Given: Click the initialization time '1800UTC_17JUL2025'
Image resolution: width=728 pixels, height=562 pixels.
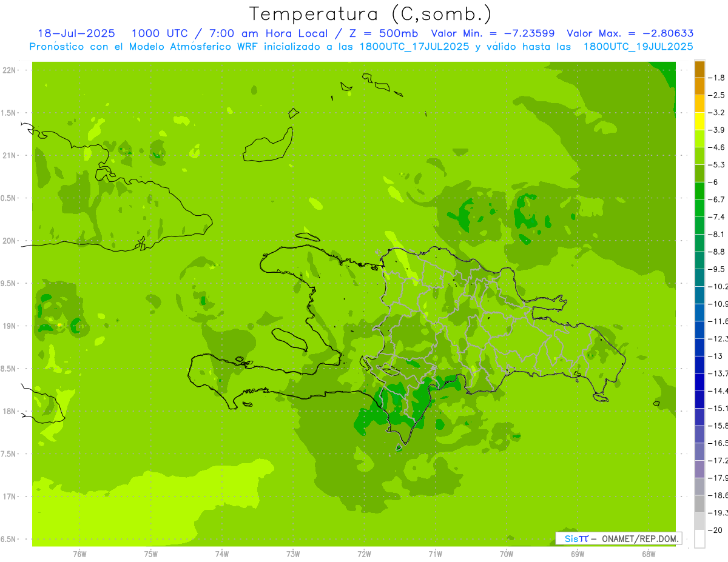Looking at the screenshot, I should coord(414,47).
